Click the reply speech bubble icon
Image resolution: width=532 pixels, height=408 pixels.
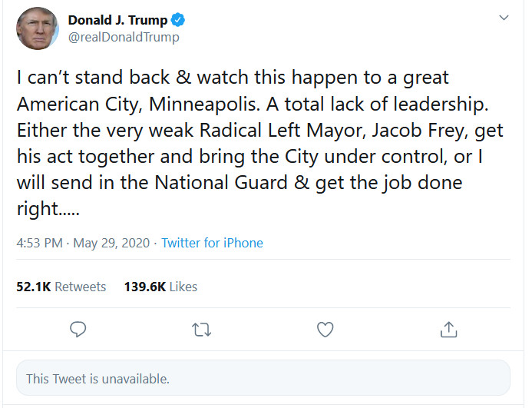(x=78, y=330)
